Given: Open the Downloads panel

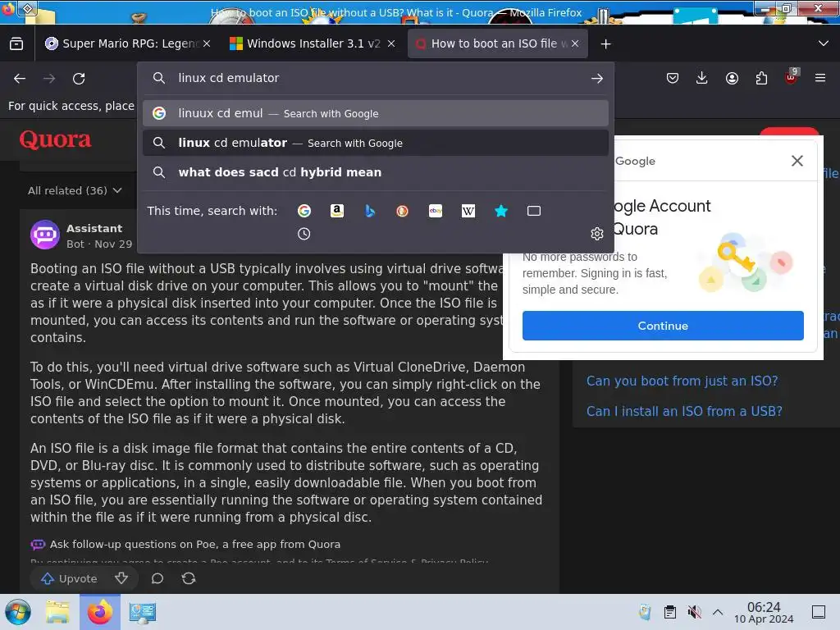Looking at the screenshot, I should 702,78.
